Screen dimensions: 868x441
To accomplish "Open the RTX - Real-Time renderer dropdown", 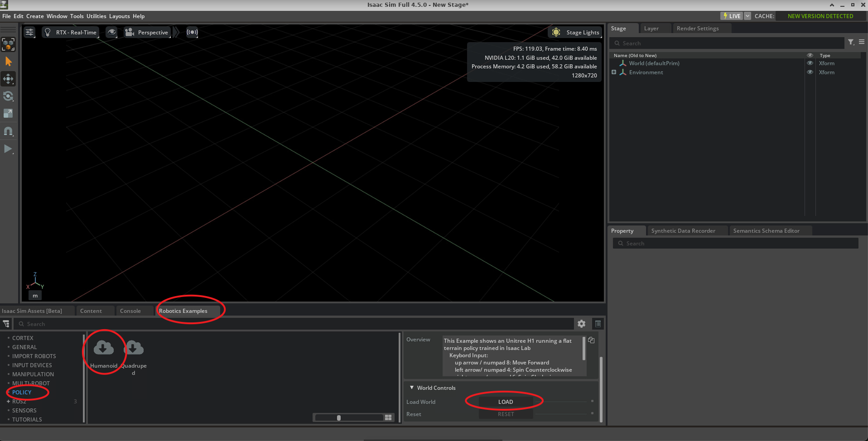I will (x=71, y=33).
